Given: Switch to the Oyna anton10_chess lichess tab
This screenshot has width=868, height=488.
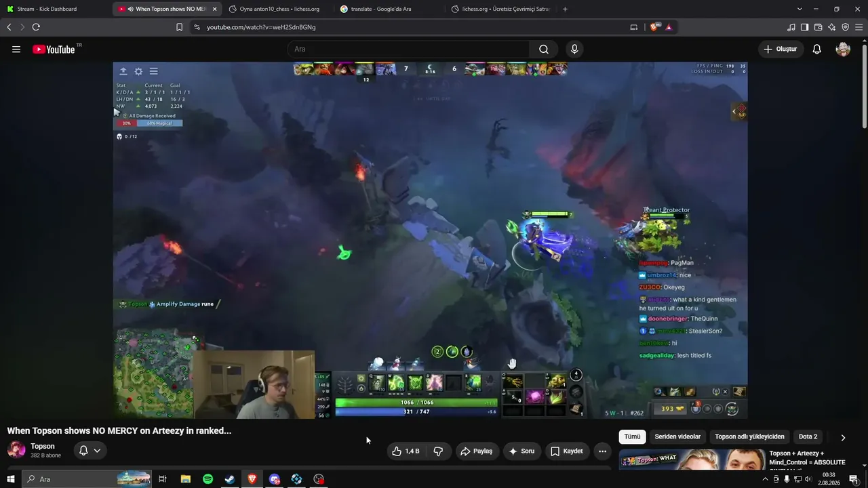Looking at the screenshot, I should (279, 9).
